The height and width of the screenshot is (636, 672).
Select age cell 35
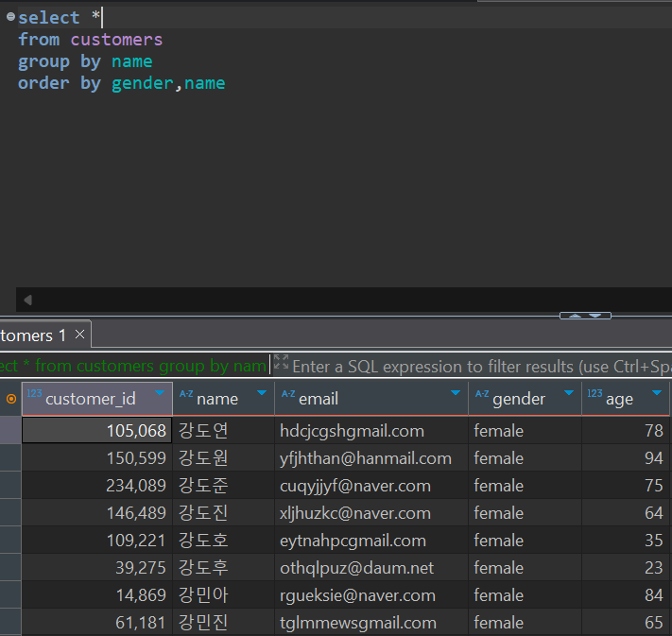(x=626, y=540)
